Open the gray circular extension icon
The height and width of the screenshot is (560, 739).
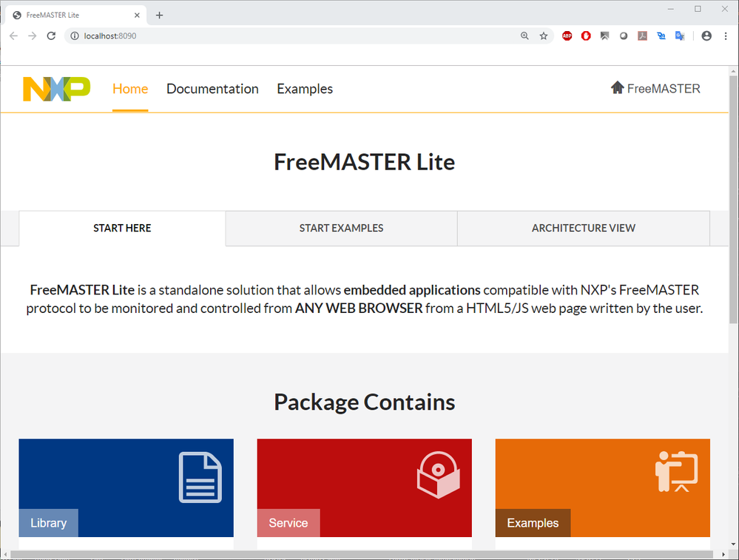(x=624, y=36)
